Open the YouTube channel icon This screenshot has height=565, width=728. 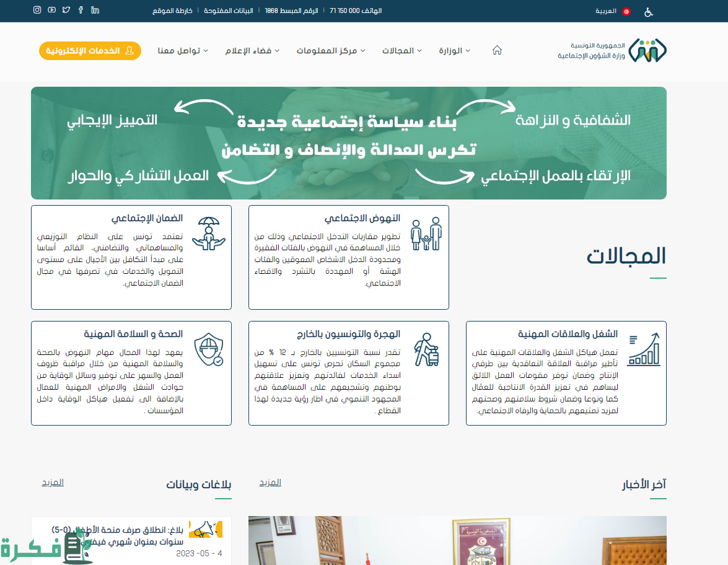(x=51, y=11)
